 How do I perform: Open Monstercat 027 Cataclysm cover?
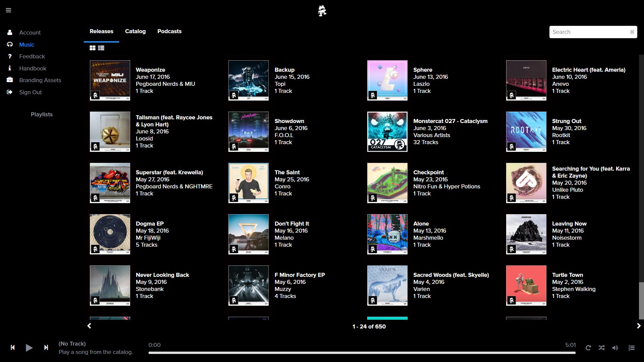pos(387,132)
